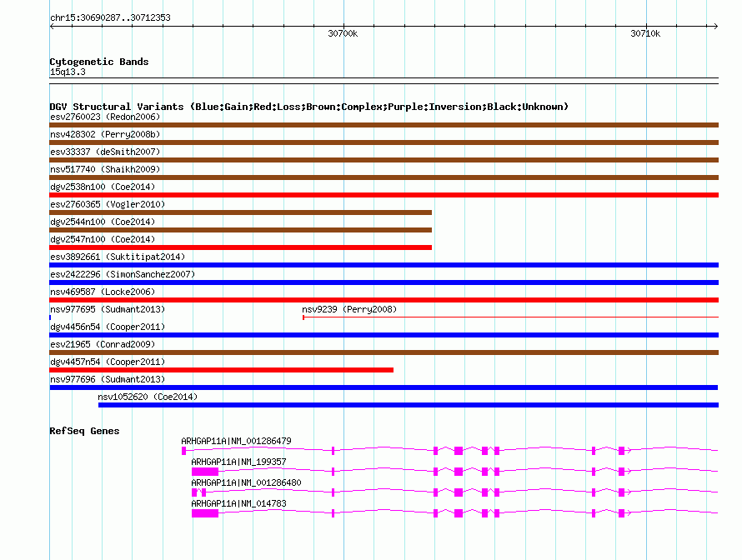Click the large first exon of NM_014783
742x560 pixels.
point(205,513)
